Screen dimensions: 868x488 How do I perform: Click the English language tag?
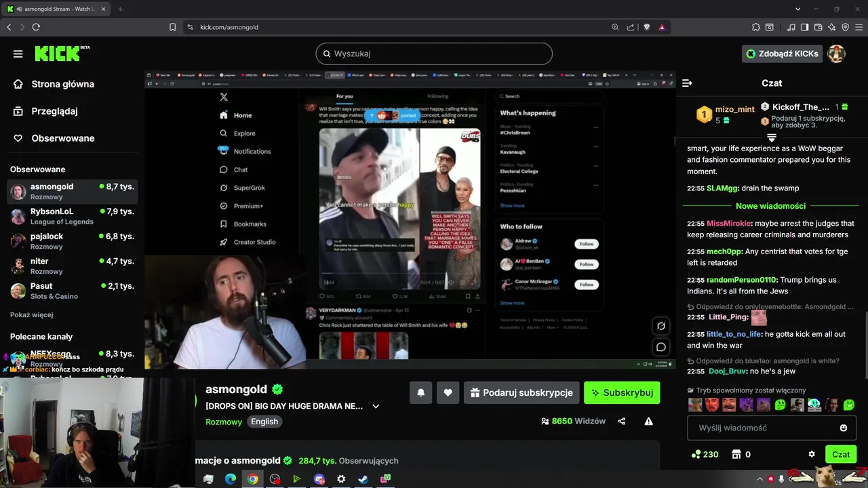tap(264, 422)
